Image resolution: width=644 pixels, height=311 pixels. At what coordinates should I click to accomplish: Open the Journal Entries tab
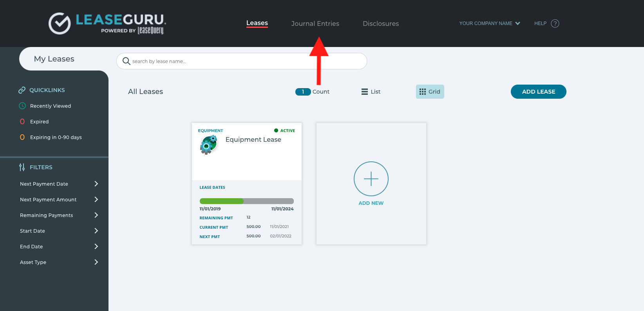pos(315,24)
